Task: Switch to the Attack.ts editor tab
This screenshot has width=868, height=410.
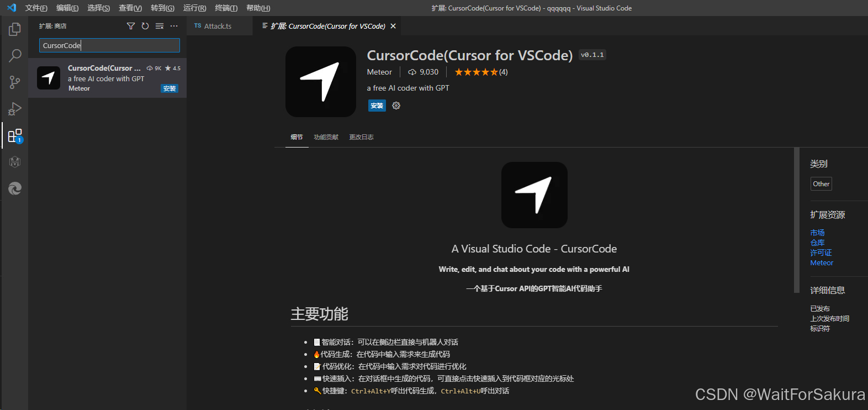Action: [x=219, y=26]
